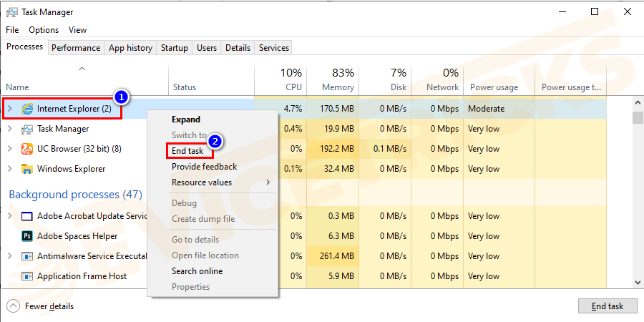Click Fewer details link
644x322 pixels.
click(x=49, y=306)
